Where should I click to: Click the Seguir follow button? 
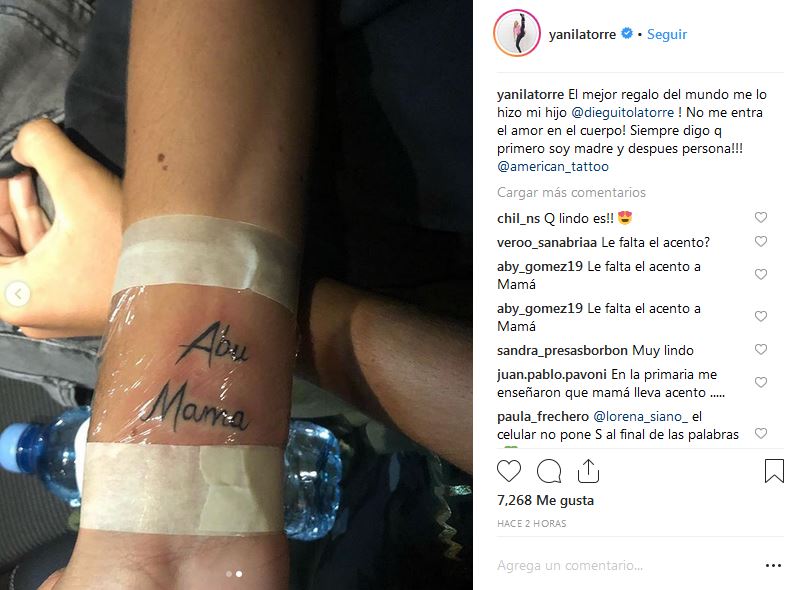click(667, 34)
